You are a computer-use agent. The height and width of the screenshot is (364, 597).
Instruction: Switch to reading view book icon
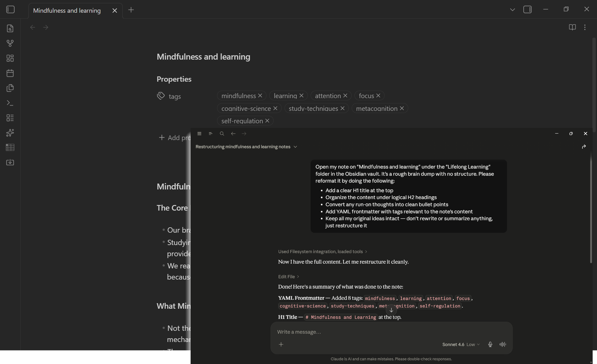tap(572, 27)
